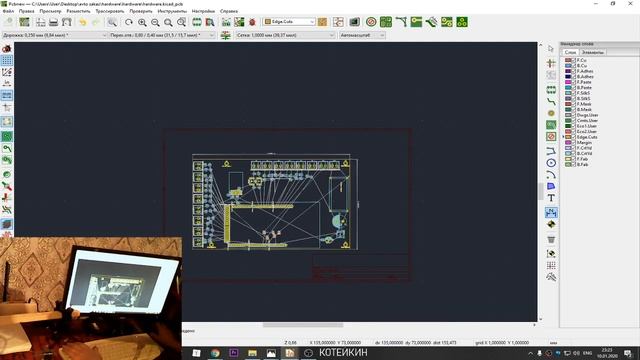The width and height of the screenshot is (640, 360).
Task: Toggle F.Mask layer visibility checkbox
Action: pyautogui.click(x=573, y=104)
